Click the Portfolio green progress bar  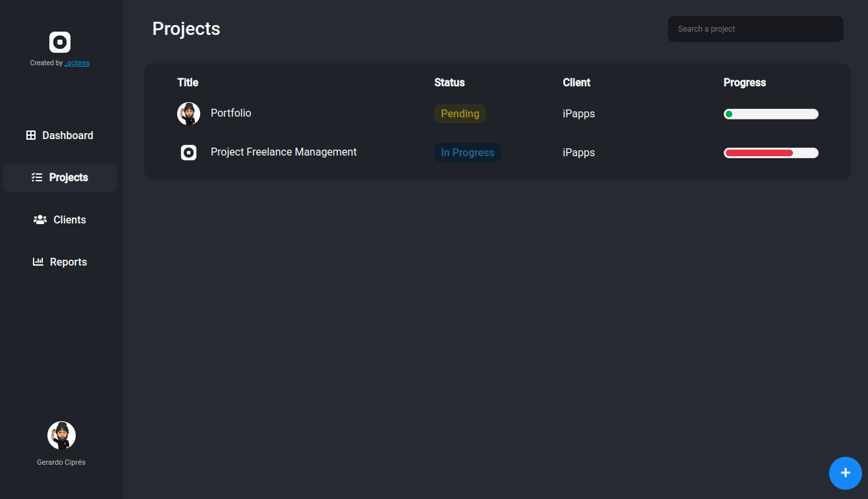click(x=771, y=114)
